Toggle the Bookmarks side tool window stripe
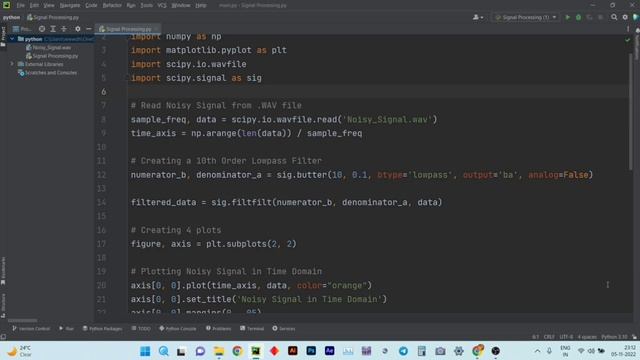Viewport: 640px width, 360px height. coord(3,271)
